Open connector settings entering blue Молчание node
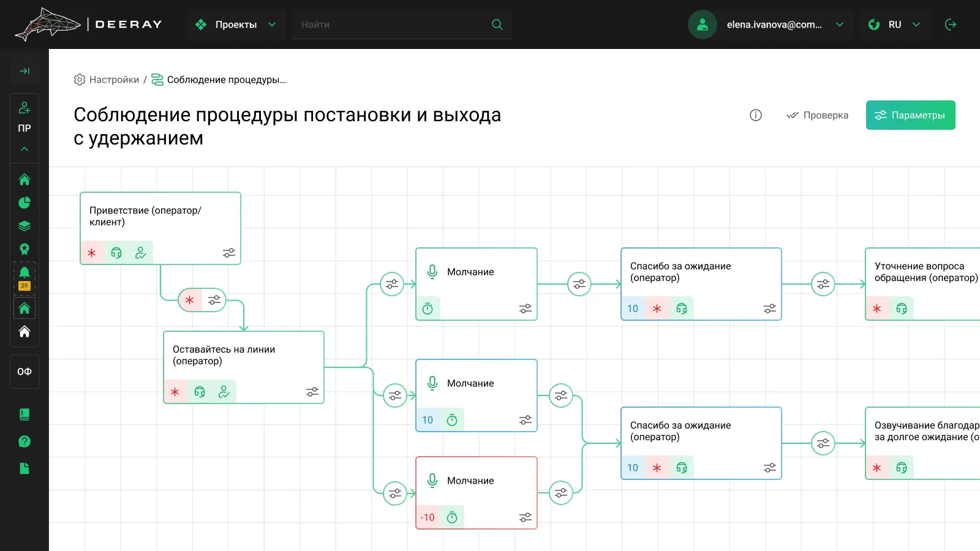 395,395
